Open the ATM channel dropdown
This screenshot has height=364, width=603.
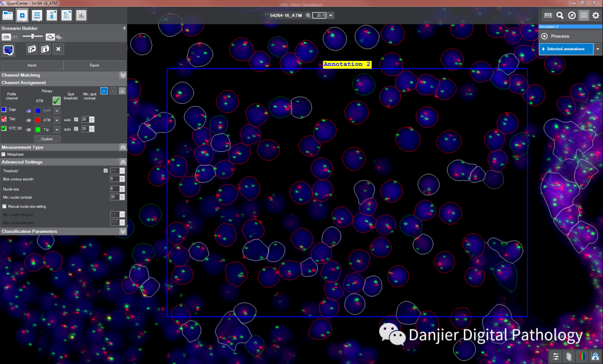(57, 120)
